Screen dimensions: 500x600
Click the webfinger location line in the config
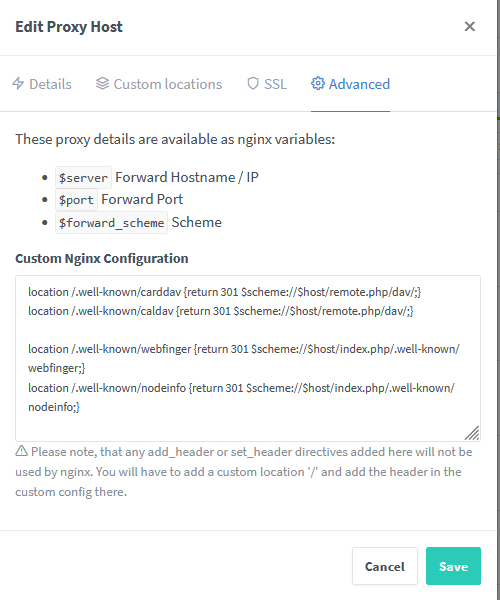(x=244, y=358)
